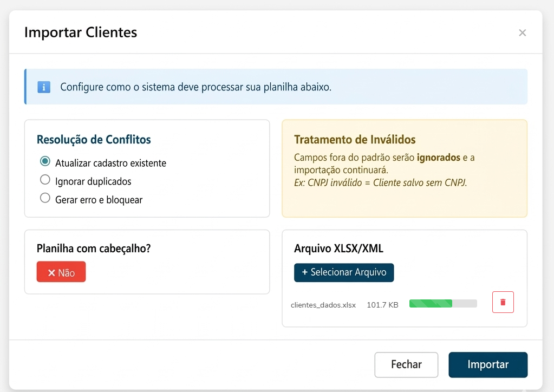Screen dimensions: 554x392
Task: Toggle the Planilha com cabeçalho Não switch
Action: click(61, 273)
